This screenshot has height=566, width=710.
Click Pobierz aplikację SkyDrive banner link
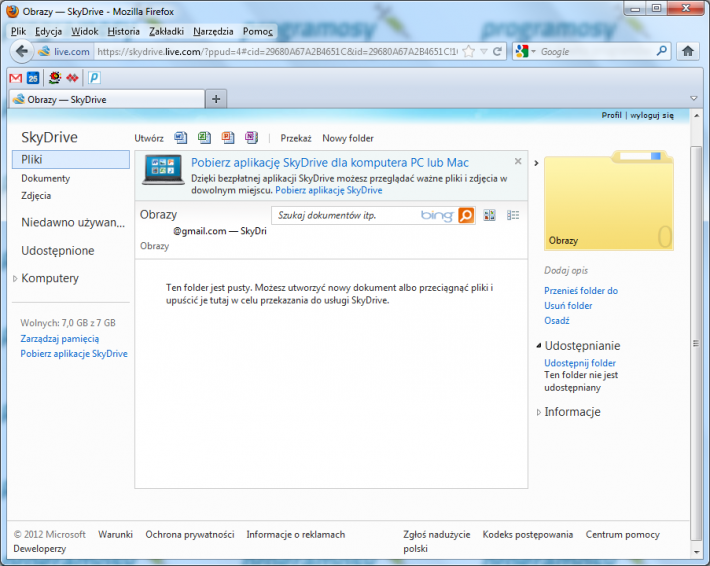point(328,190)
